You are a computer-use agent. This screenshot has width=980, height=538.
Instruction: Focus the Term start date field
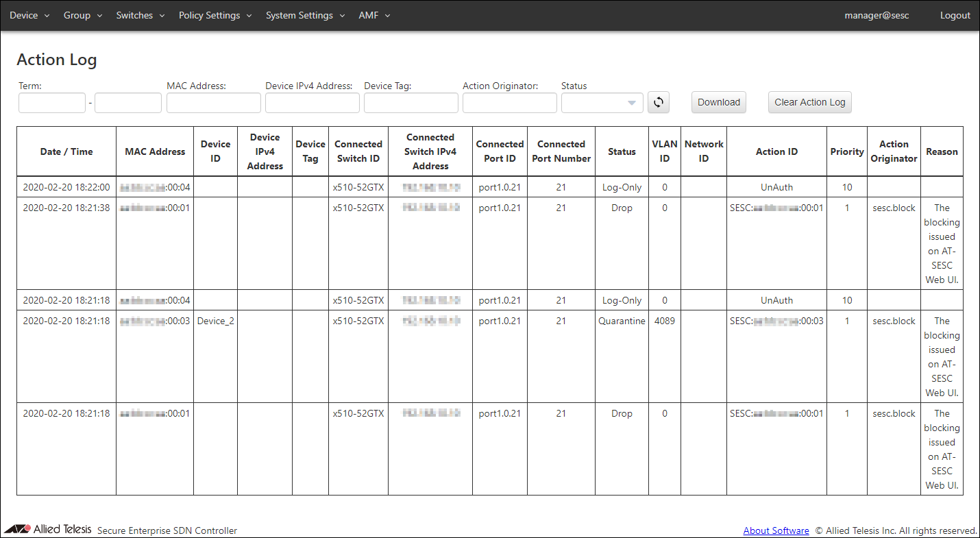[x=52, y=103]
